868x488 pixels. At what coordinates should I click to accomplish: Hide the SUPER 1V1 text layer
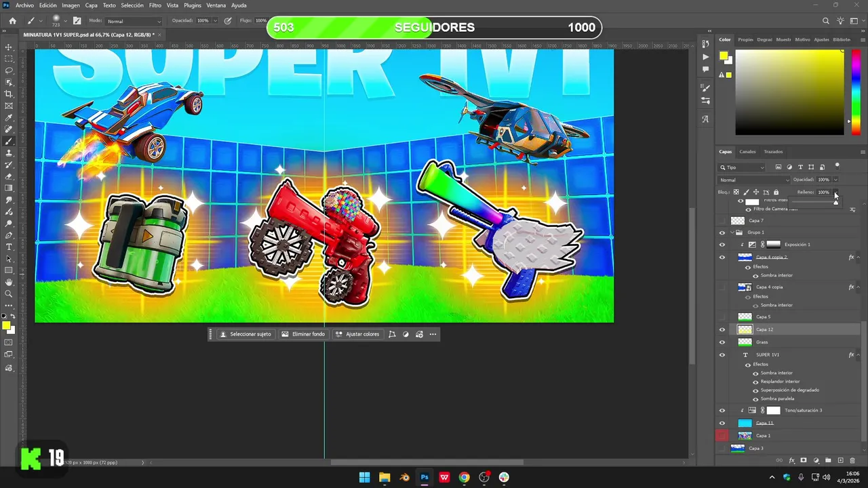pos(722,355)
